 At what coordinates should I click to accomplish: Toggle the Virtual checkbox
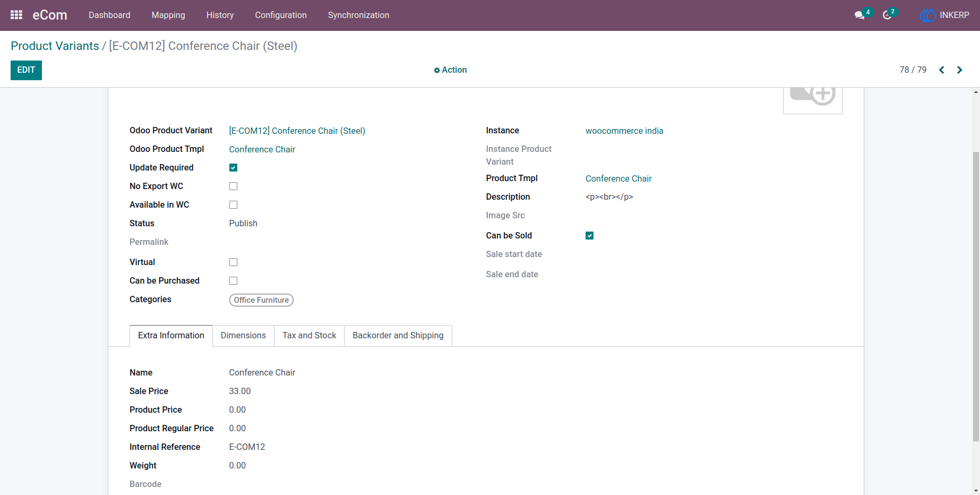pyautogui.click(x=233, y=262)
